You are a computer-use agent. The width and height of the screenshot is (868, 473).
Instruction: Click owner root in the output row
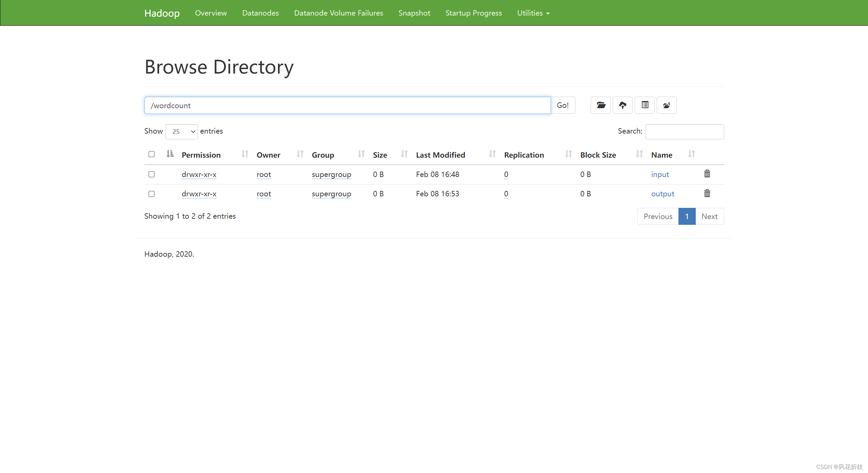264,194
